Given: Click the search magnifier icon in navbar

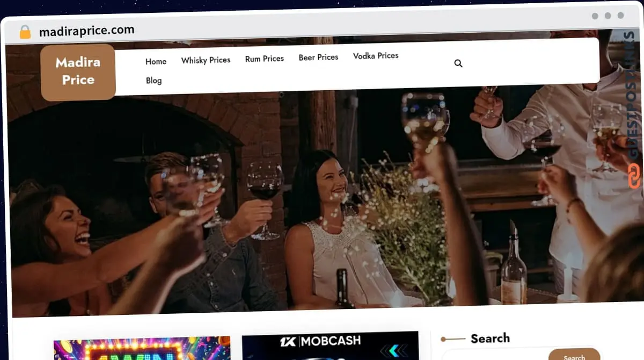Looking at the screenshot, I should 458,63.
